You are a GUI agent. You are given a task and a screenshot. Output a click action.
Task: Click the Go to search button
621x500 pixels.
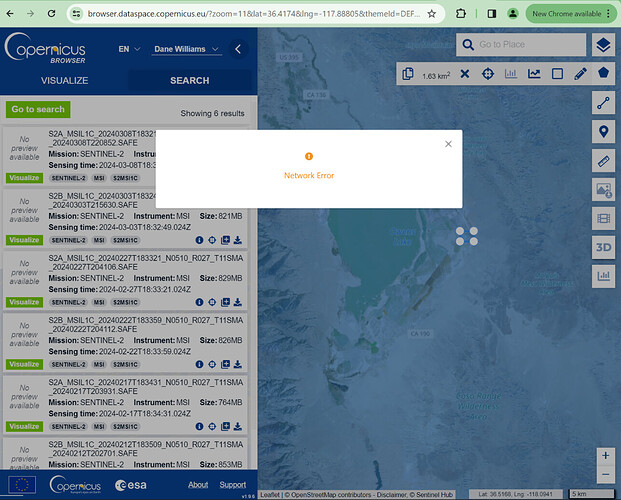pos(37,109)
